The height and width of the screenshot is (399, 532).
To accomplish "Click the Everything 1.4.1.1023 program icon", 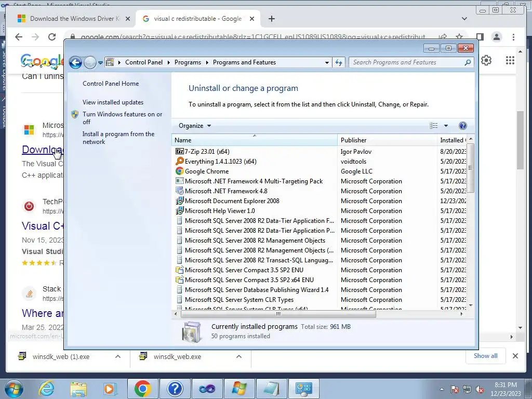I will (x=179, y=161).
